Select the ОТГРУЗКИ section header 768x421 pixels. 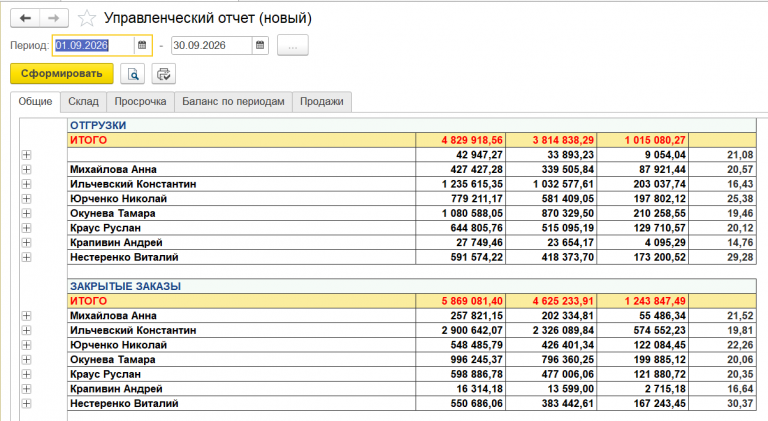click(x=411, y=125)
